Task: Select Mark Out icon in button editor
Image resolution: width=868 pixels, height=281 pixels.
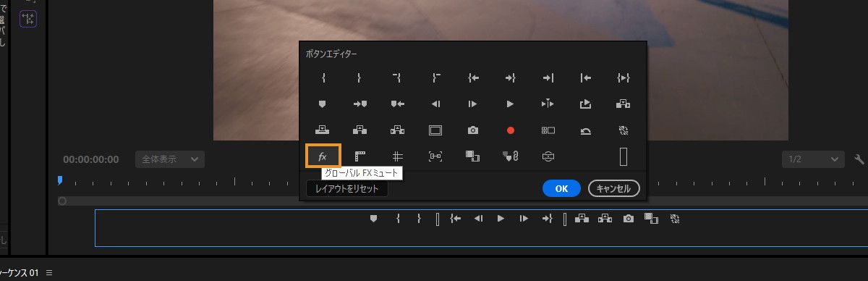Action: tap(359, 77)
